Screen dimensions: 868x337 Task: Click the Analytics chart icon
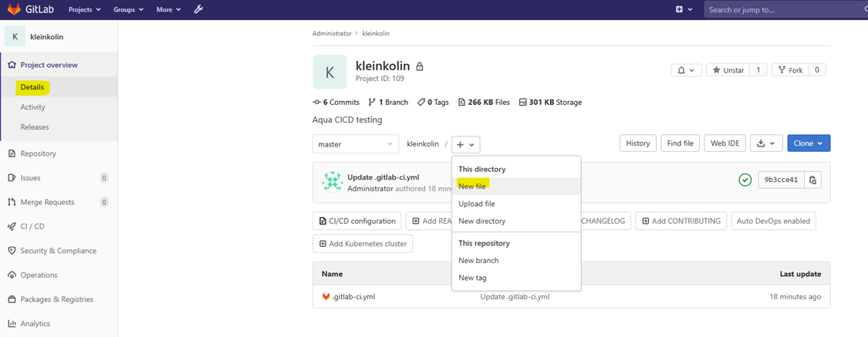click(x=11, y=324)
